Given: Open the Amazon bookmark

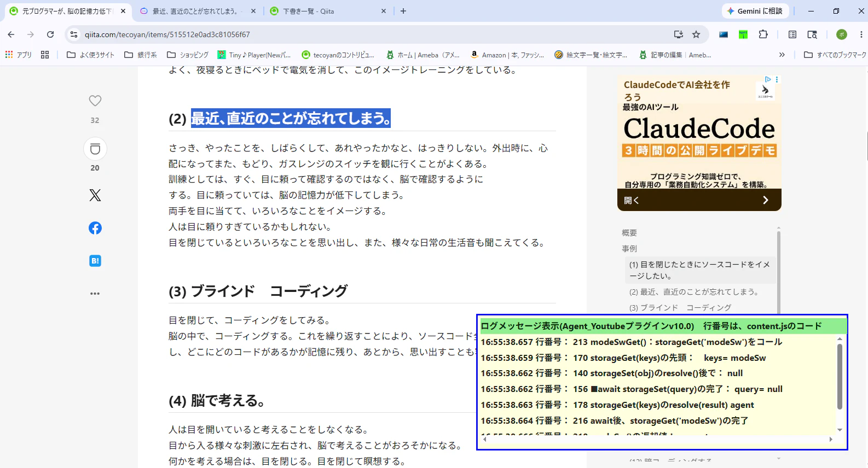Looking at the screenshot, I should (x=507, y=55).
